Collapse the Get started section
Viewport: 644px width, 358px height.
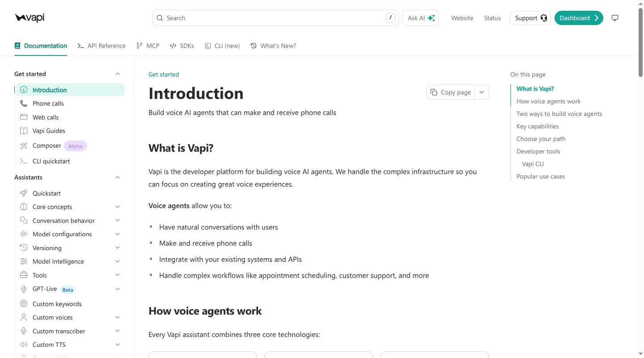[118, 74]
